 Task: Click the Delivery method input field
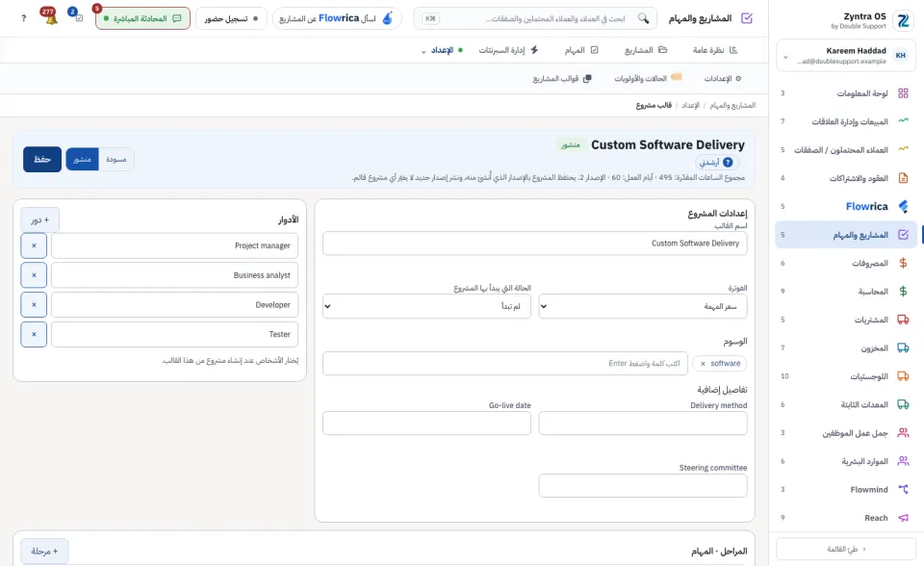tap(643, 424)
